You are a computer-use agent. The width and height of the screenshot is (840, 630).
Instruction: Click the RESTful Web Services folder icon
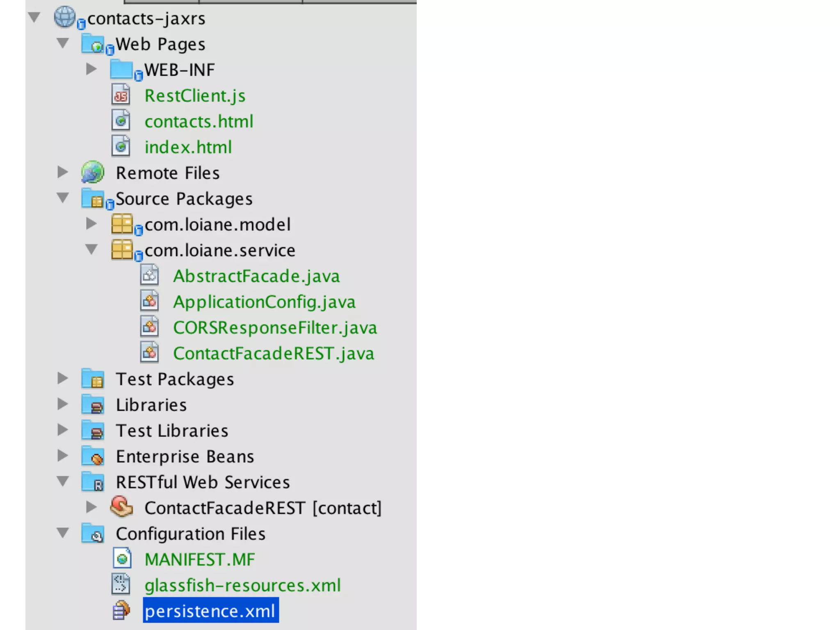click(x=93, y=482)
